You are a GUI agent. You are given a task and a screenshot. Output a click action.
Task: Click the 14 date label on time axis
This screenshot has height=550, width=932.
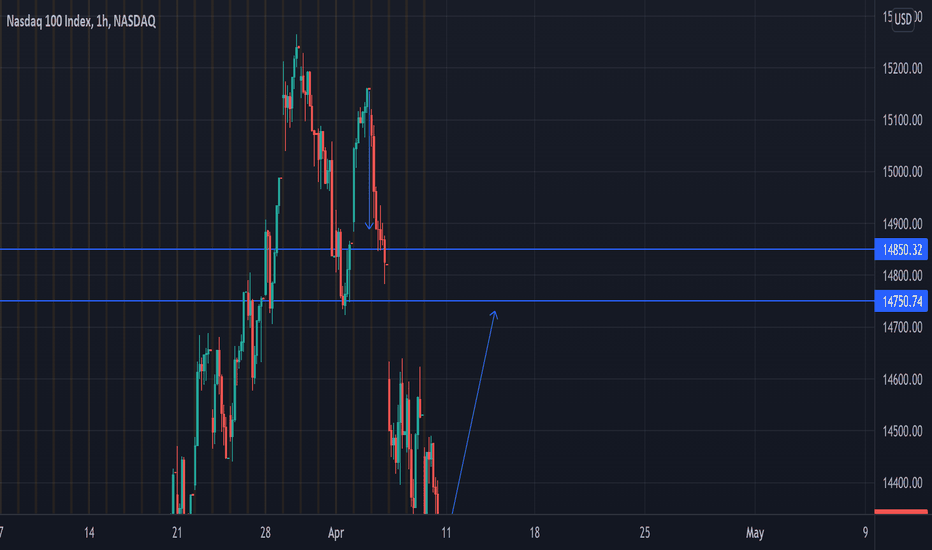coord(89,533)
